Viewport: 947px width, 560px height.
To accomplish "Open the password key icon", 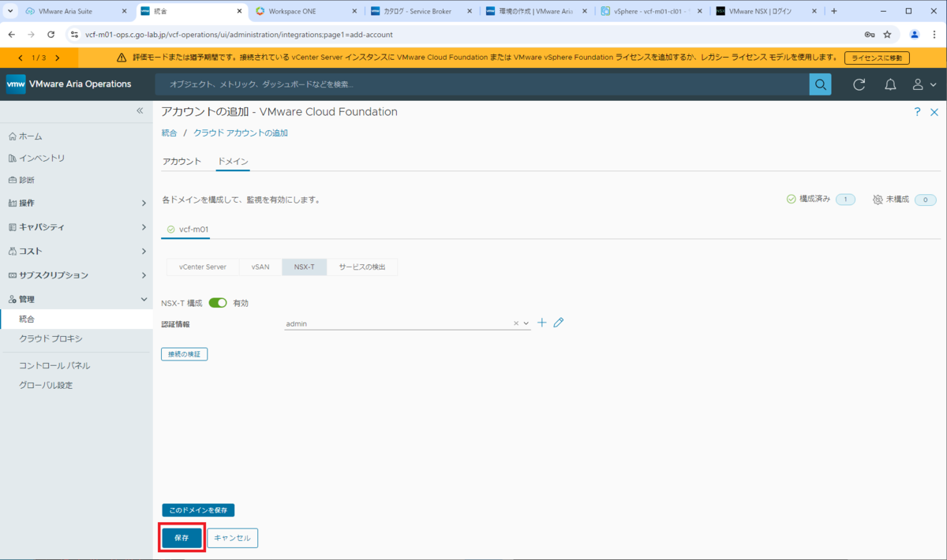I will pyautogui.click(x=869, y=35).
